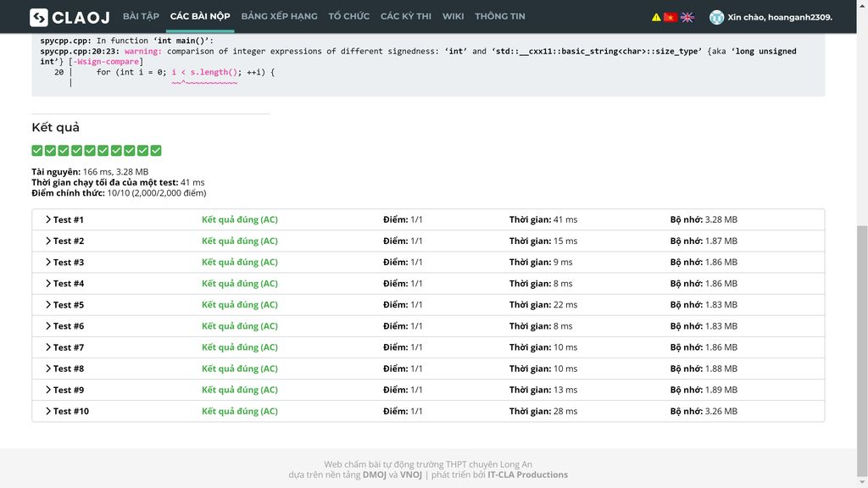Click the 'spycpp.cpp:20:23:' warning location
The image size is (868, 488).
(80, 51)
